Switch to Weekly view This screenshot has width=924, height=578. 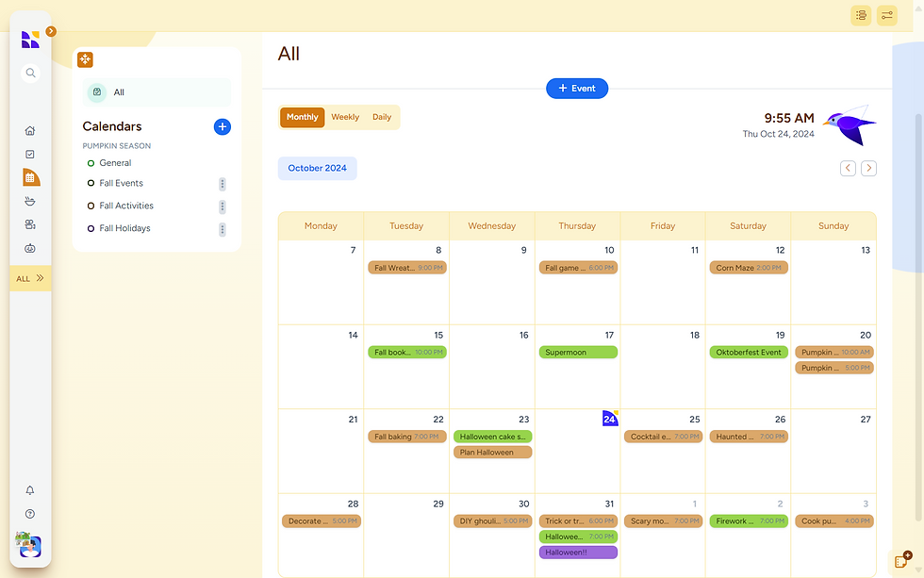(345, 117)
